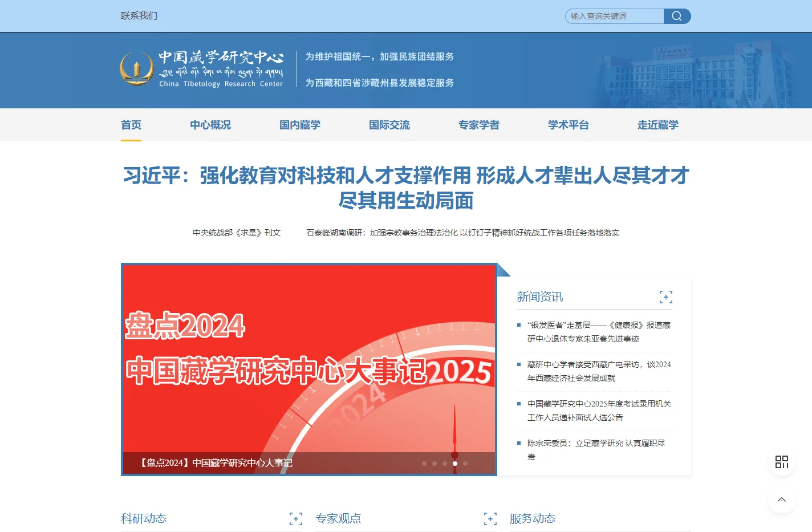Open the 学术平台 menu item
This screenshot has width=812, height=532.
click(x=569, y=125)
